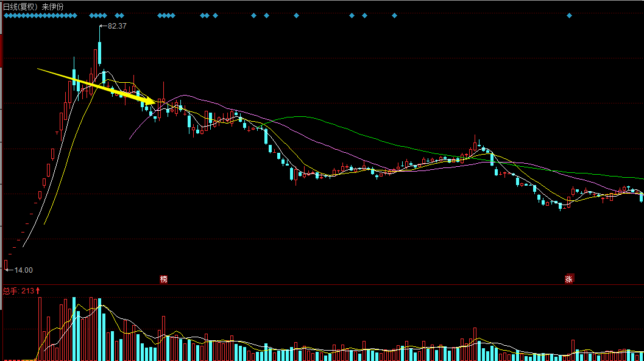Select the leftmost blue diamond event marker
This screenshot has height=361, width=644.
(7, 16)
